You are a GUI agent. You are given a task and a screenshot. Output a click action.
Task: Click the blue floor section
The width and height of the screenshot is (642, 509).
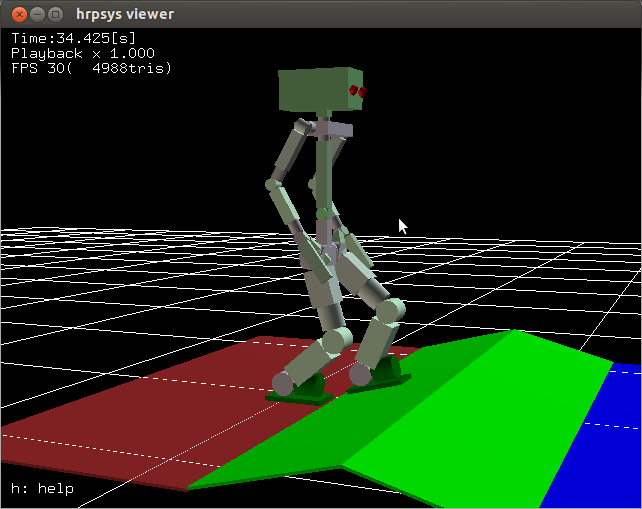click(600, 440)
